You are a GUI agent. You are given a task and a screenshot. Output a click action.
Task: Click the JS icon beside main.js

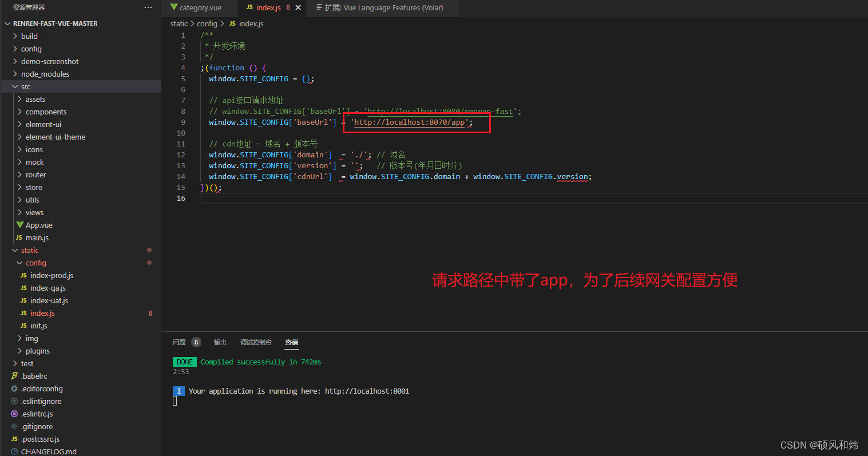pos(19,237)
